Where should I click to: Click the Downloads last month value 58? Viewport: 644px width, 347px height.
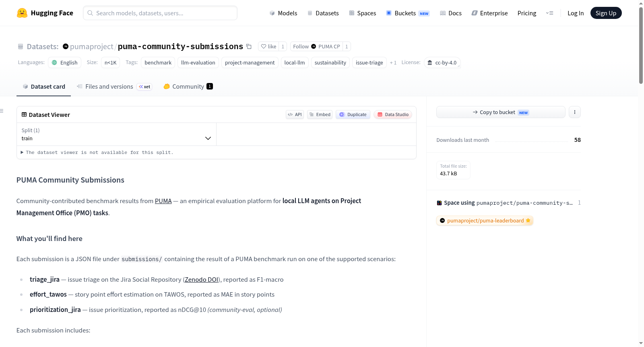tap(577, 140)
